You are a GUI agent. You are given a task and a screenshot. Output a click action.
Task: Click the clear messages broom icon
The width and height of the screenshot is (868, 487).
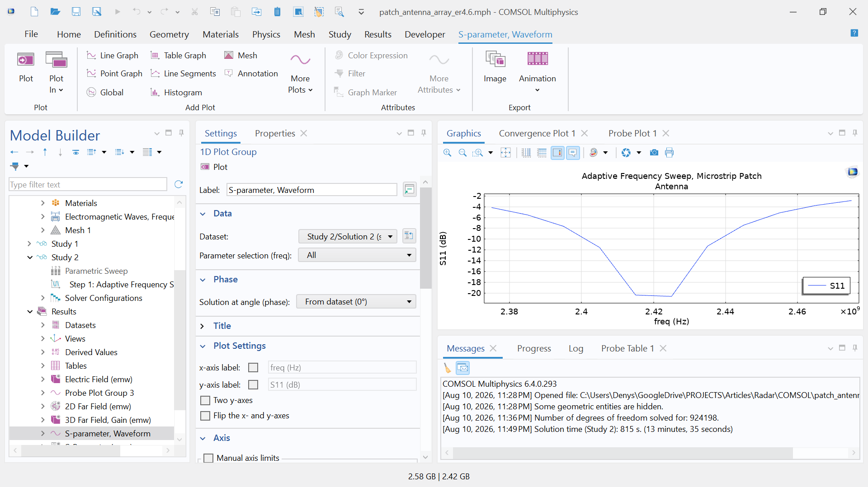pyautogui.click(x=447, y=368)
